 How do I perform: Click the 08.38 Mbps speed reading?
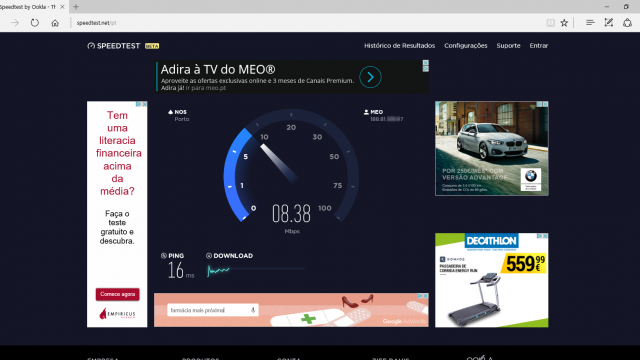[291, 214]
